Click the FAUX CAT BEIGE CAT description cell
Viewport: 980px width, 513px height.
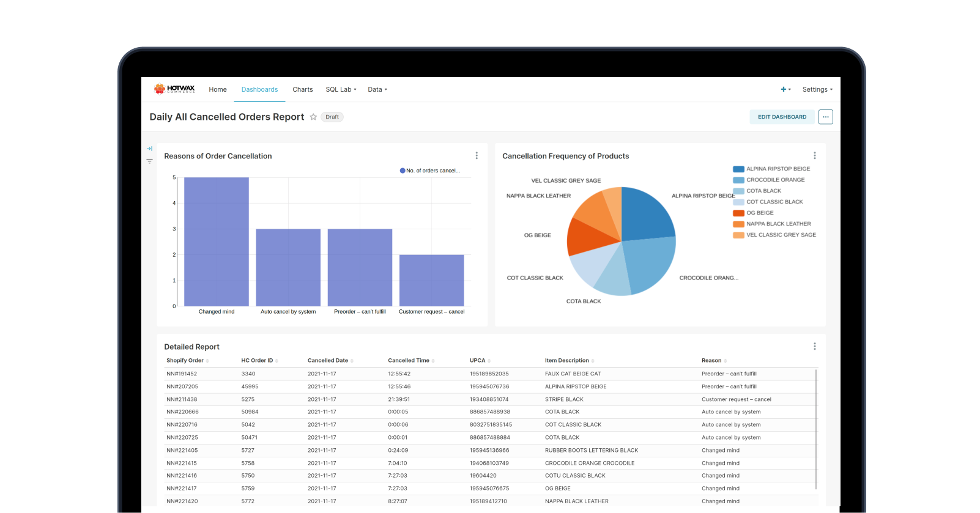coord(573,374)
